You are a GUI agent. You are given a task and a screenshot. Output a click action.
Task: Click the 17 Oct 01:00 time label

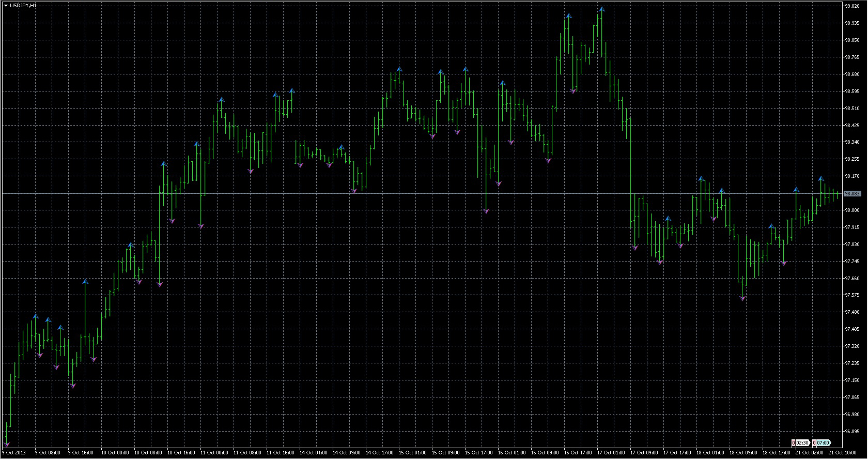click(610, 453)
